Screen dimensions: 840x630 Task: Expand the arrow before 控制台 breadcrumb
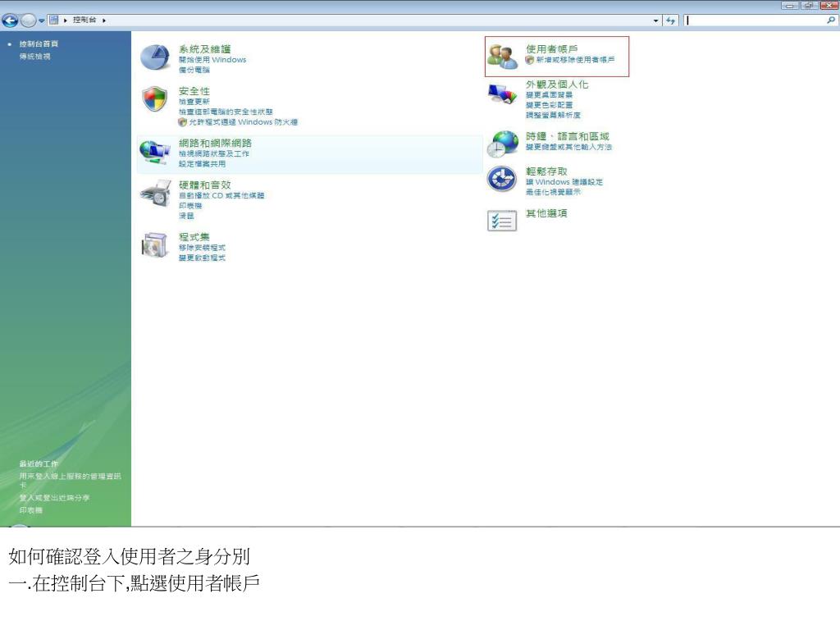tap(66, 21)
